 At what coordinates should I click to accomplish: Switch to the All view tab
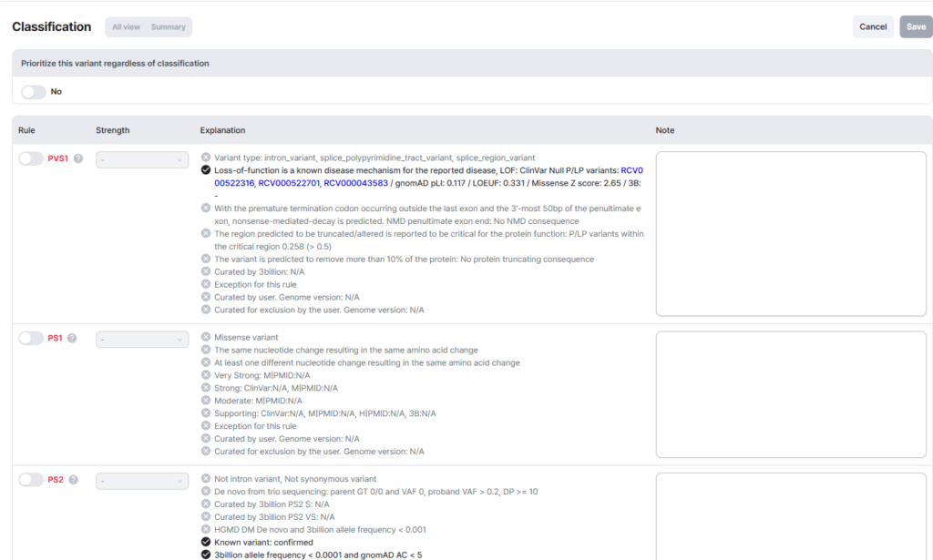126,27
